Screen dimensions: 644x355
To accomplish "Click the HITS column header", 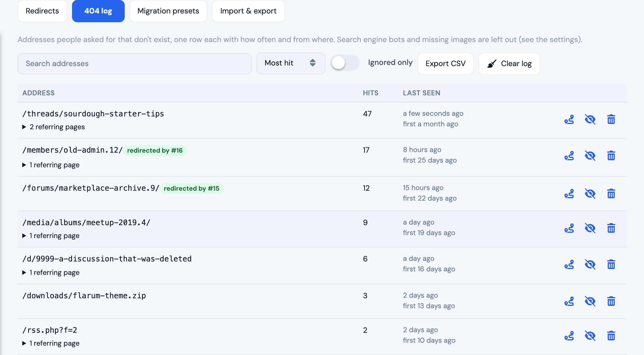I will (371, 93).
